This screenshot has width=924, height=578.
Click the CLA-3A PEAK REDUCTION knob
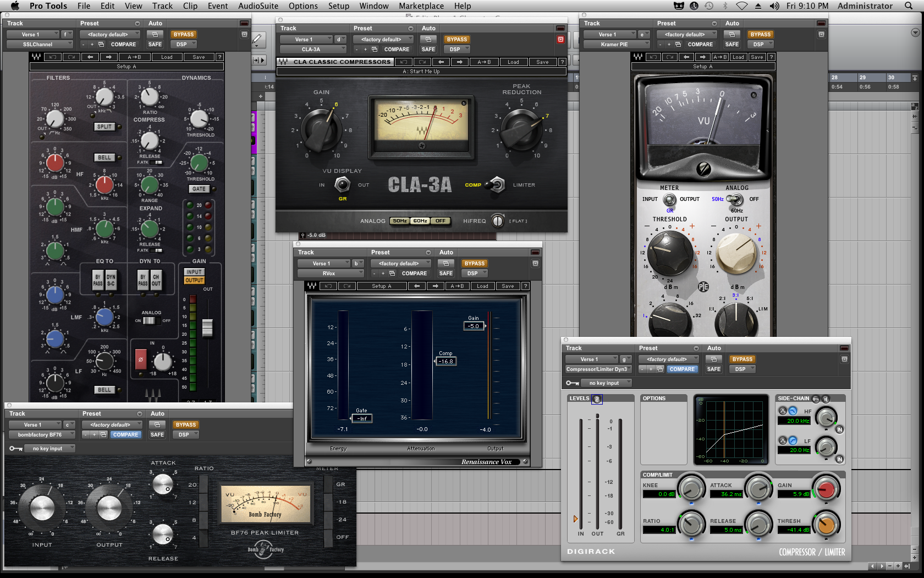tap(520, 130)
